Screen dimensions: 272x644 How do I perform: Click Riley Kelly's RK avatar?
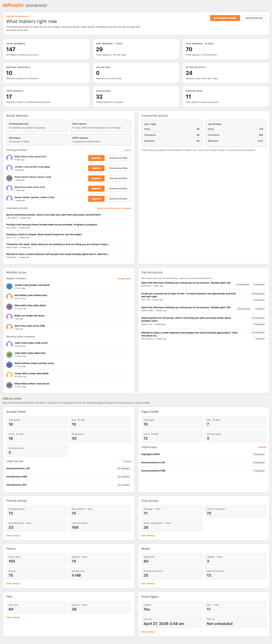click(10, 307)
